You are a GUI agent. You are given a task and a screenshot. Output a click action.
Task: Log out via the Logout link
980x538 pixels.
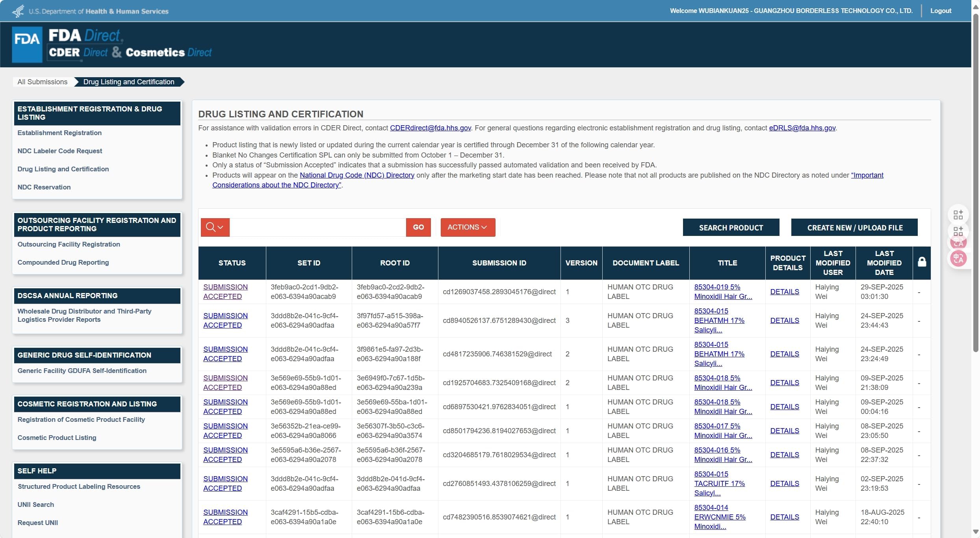(941, 11)
